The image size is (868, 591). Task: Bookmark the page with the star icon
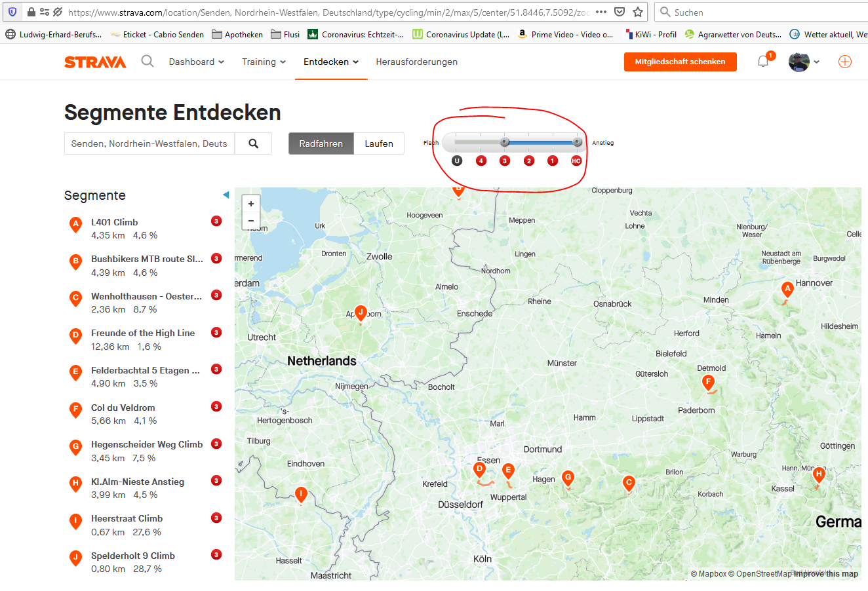tap(638, 12)
